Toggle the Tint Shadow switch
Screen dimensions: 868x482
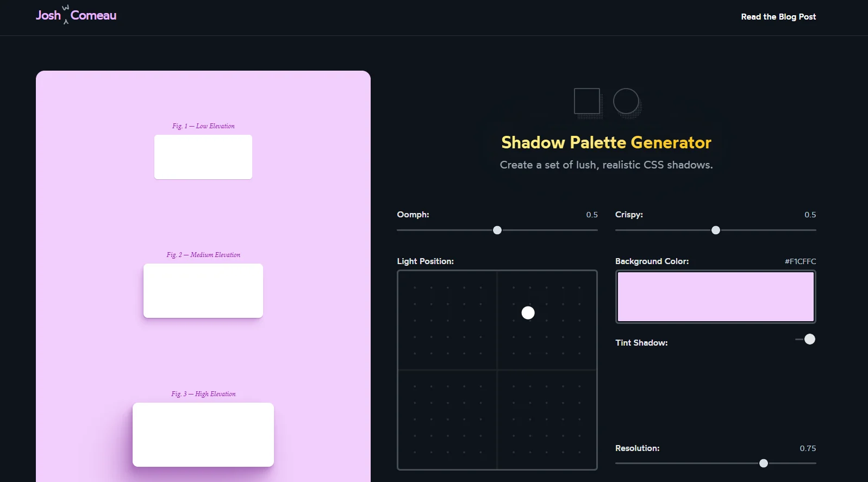805,340
